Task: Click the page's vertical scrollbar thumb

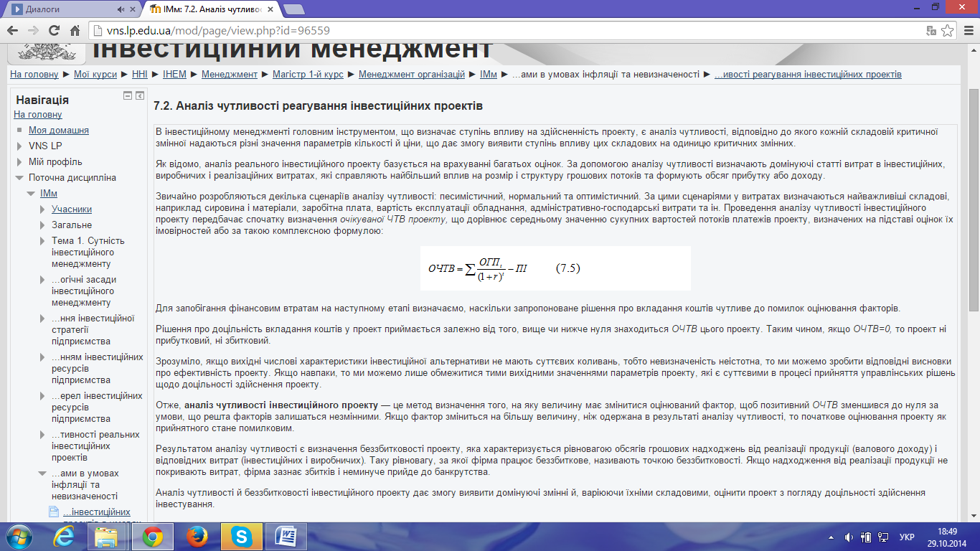Action: click(x=973, y=201)
